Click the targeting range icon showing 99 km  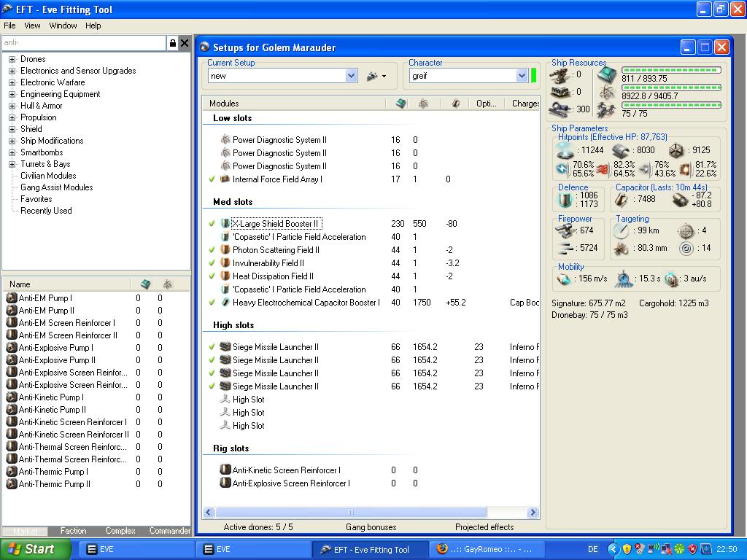622,231
